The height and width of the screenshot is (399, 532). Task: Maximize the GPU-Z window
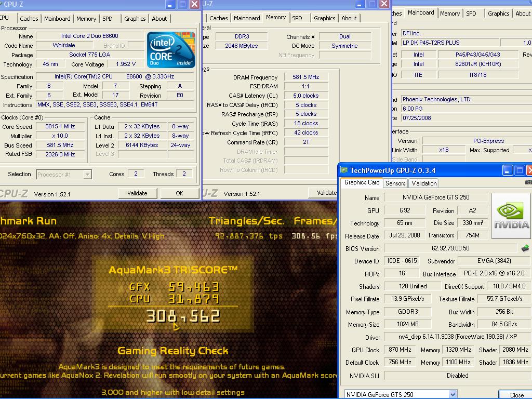520,170
